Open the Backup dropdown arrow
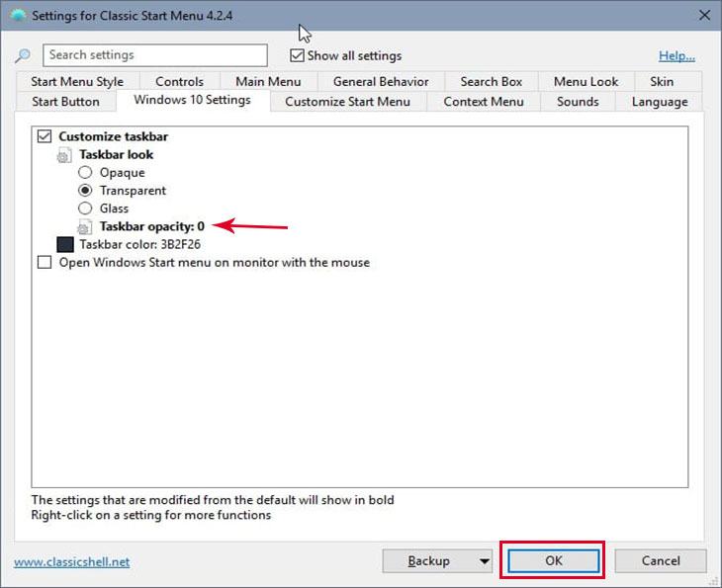The width and height of the screenshot is (722, 588). point(484,561)
